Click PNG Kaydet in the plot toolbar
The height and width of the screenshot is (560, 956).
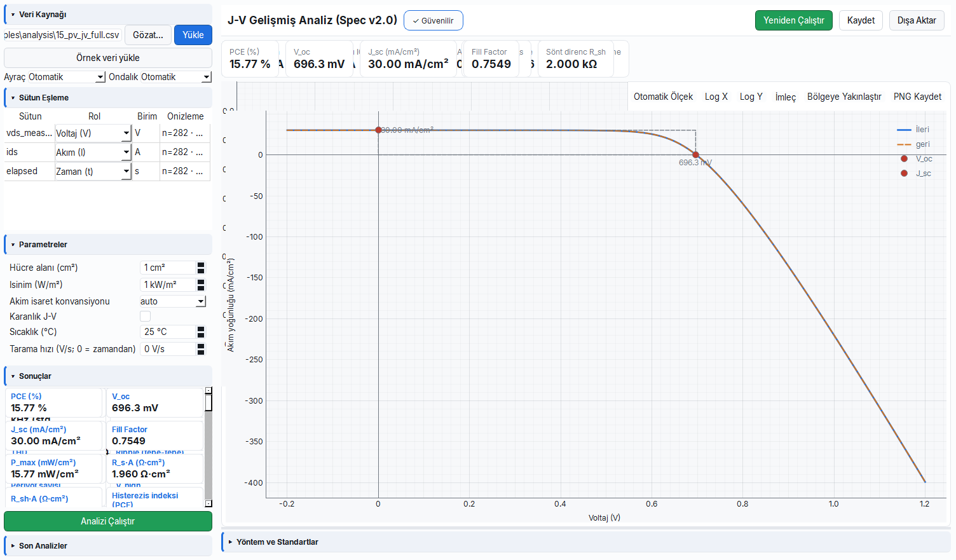(x=917, y=97)
